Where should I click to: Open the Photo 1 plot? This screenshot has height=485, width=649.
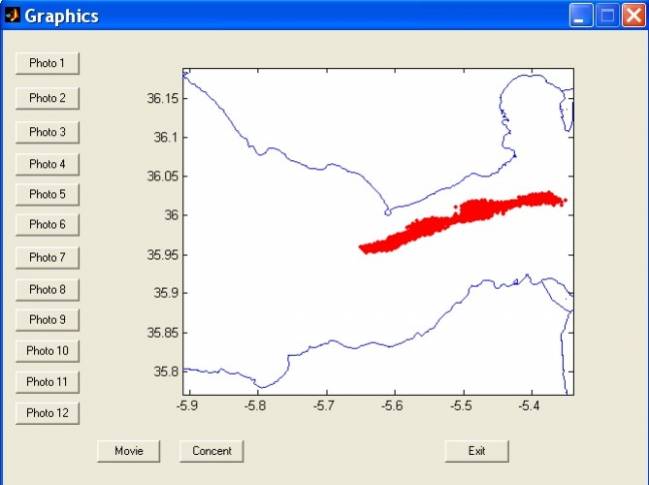(47, 63)
